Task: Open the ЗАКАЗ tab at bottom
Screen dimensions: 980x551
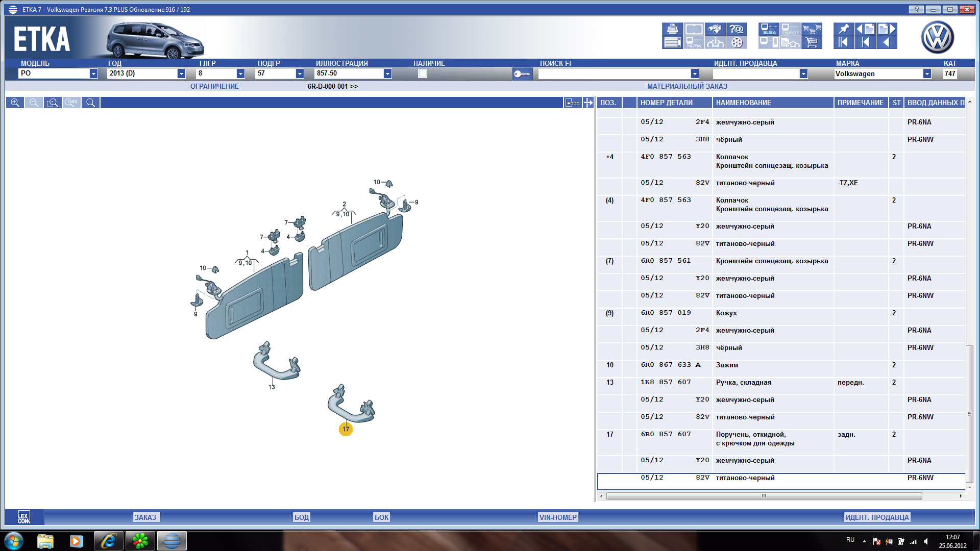Action: pos(145,517)
